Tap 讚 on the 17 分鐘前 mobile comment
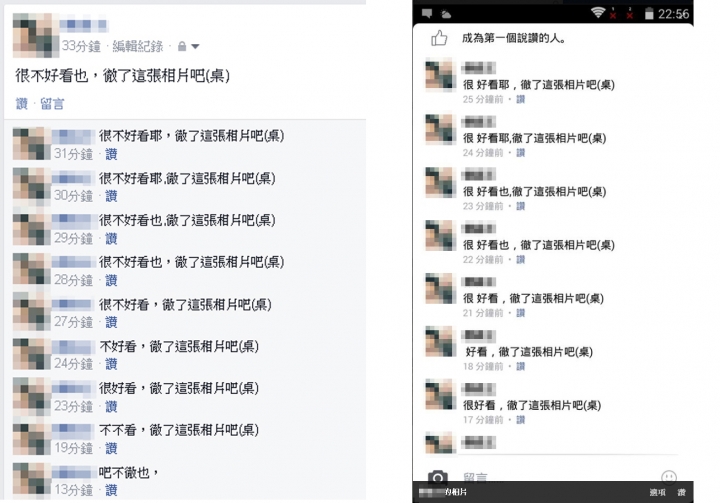 tap(520, 420)
